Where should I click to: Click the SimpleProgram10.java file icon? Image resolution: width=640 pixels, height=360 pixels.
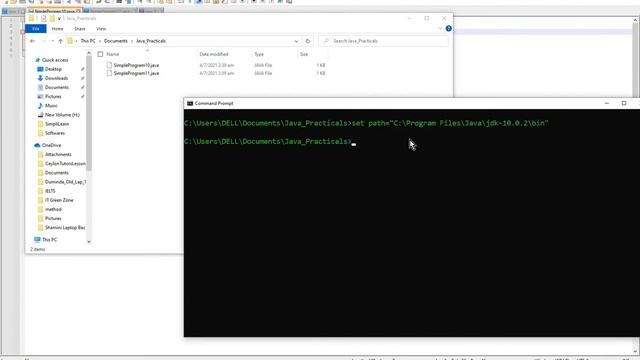(109, 65)
